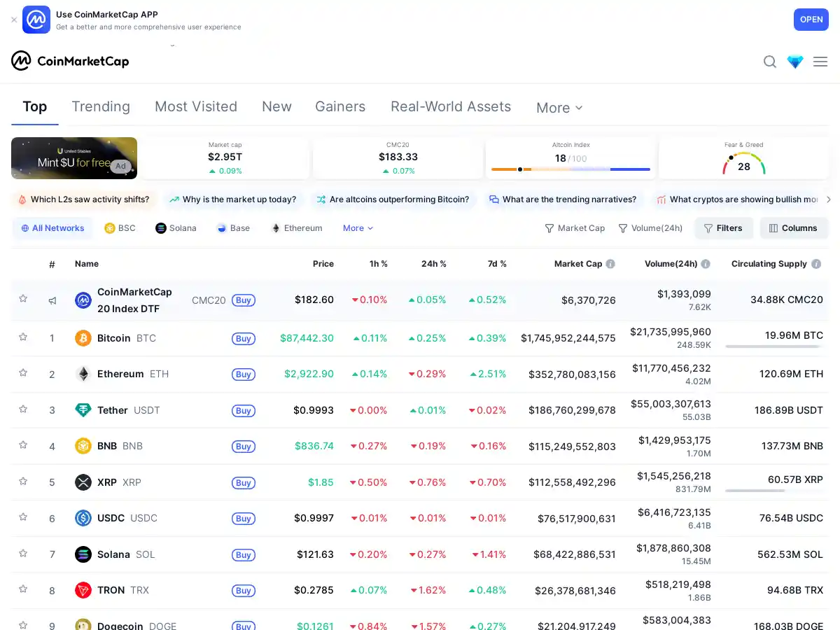Image resolution: width=840 pixels, height=630 pixels.
Task: Click the search icon
Action: tap(770, 62)
